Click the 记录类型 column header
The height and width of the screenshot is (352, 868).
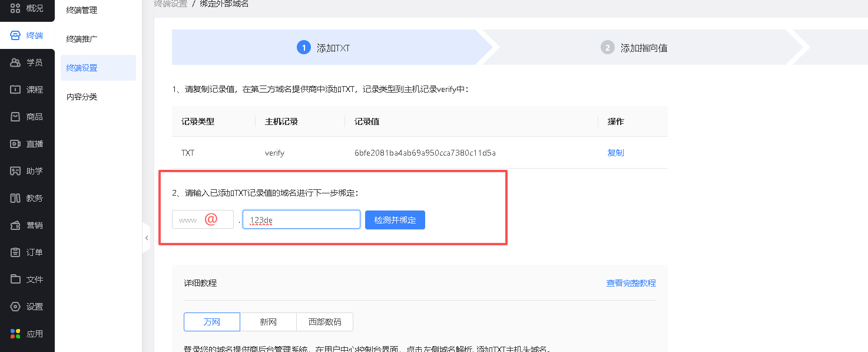pos(198,121)
